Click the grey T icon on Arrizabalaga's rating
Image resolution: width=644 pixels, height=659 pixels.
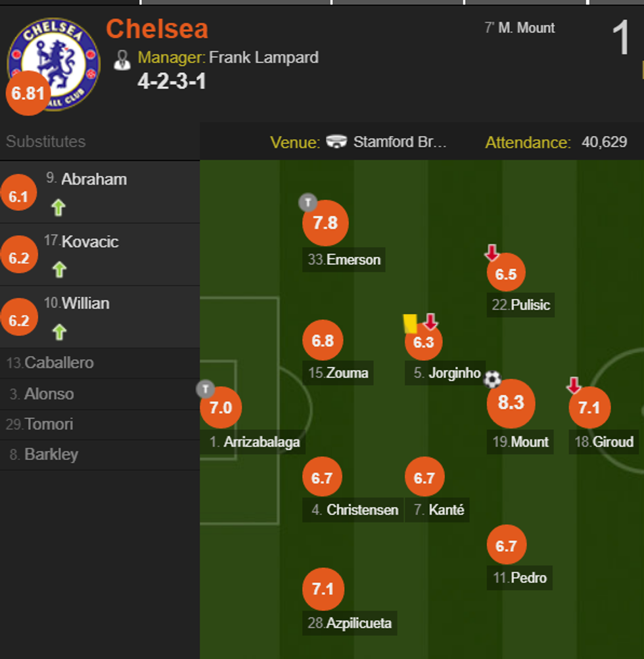[x=204, y=390]
